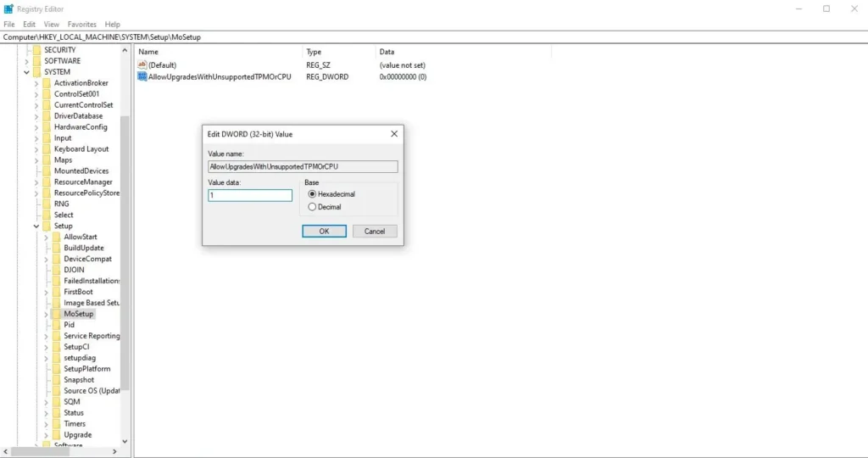Expand the MoSetup key arrow

[x=47, y=314]
